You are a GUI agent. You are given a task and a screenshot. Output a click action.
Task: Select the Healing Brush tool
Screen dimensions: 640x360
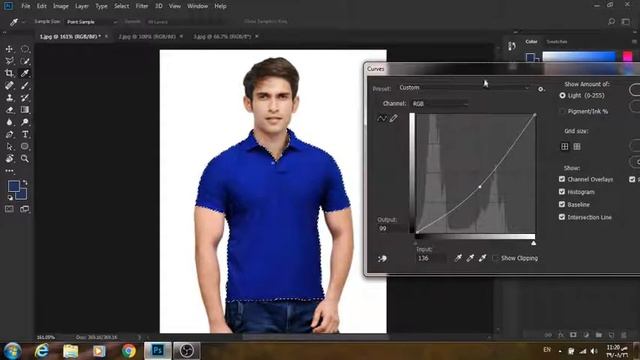click(x=9, y=86)
